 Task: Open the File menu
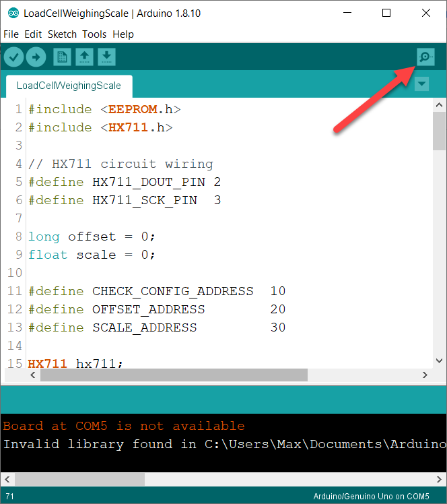click(11, 34)
